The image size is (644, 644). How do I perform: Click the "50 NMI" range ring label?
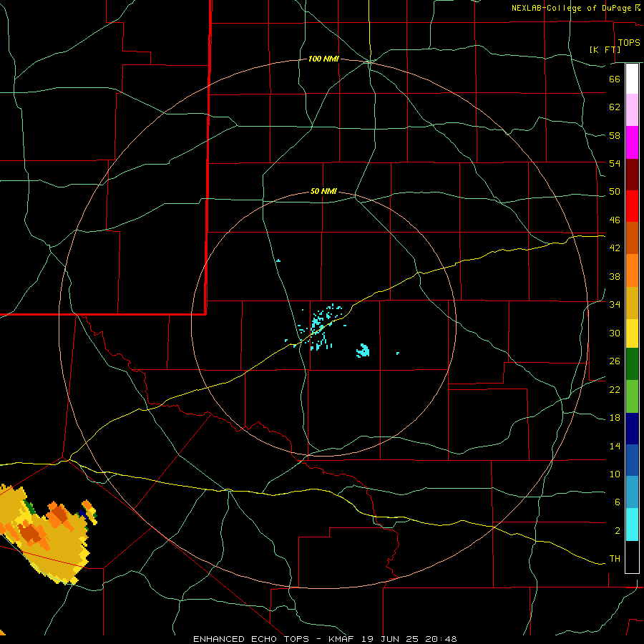coord(323,191)
